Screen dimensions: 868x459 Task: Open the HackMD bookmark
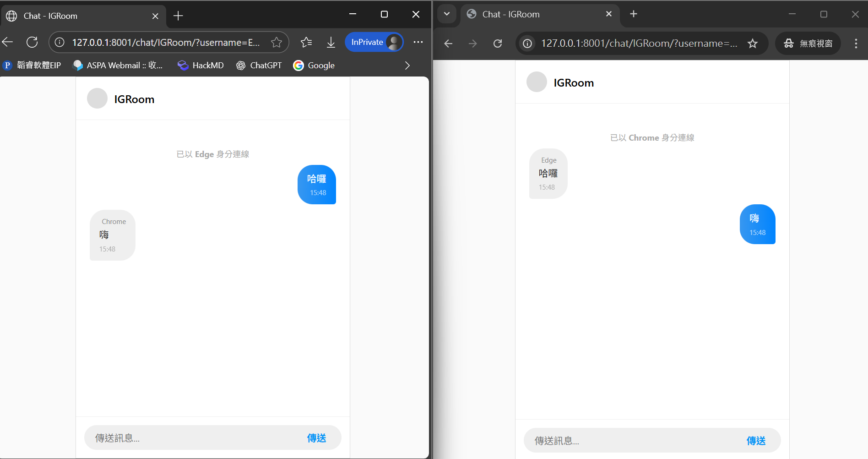tap(201, 66)
